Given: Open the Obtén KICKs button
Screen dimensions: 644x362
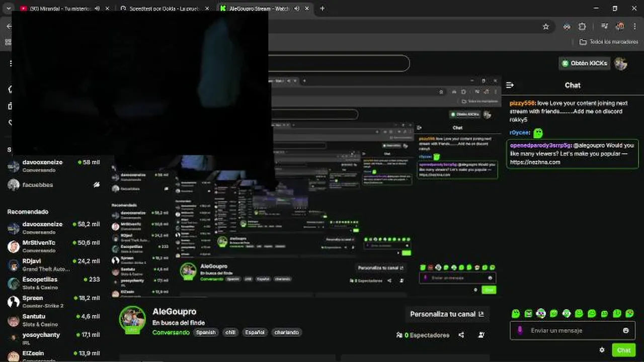Looking at the screenshot, I should pos(585,63).
